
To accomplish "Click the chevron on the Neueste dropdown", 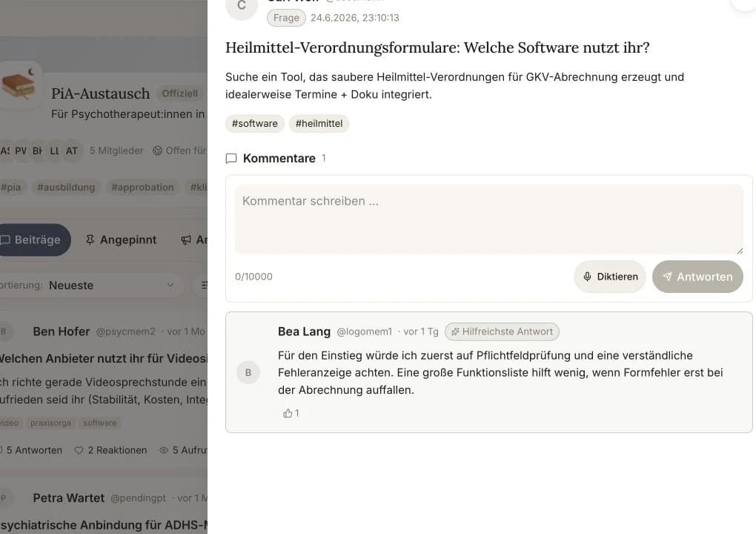I will pos(170,285).
